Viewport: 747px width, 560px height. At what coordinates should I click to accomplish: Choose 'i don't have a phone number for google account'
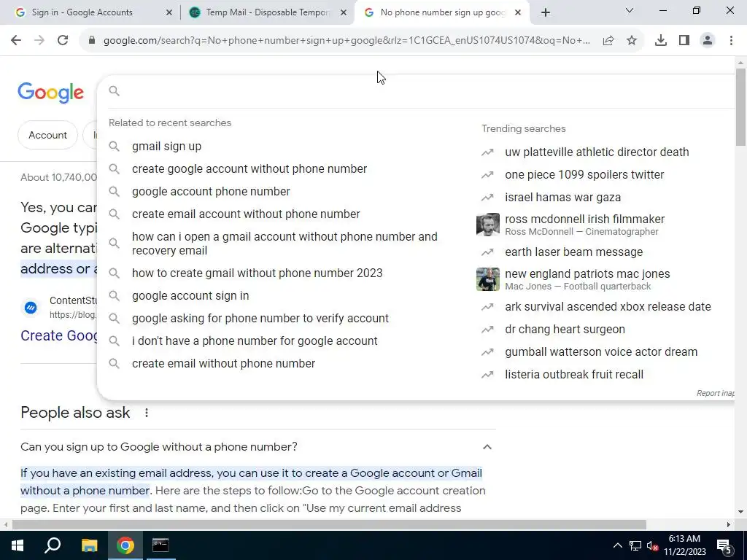255,341
